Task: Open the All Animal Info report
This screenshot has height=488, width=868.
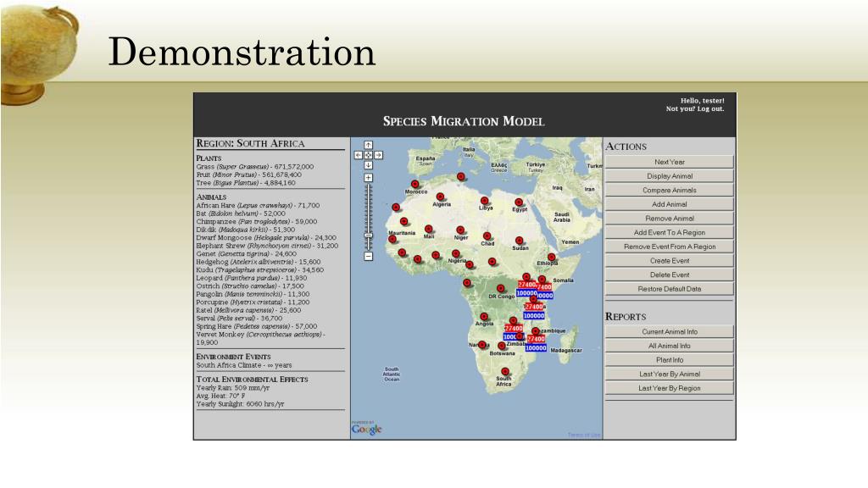Action: coord(670,346)
